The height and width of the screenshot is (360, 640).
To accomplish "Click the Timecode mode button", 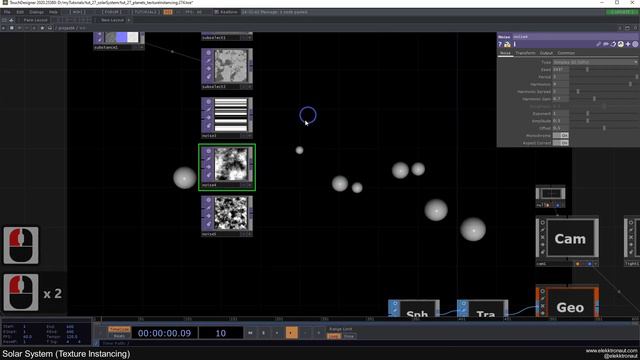I will [x=119, y=329].
